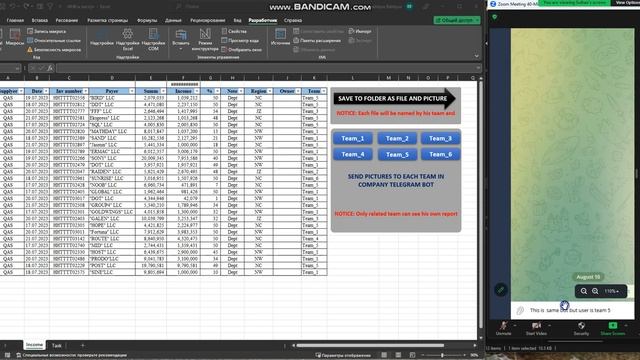Open Надстройки Excel add-ins
The image size is (640, 360).
(x=127, y=40)
